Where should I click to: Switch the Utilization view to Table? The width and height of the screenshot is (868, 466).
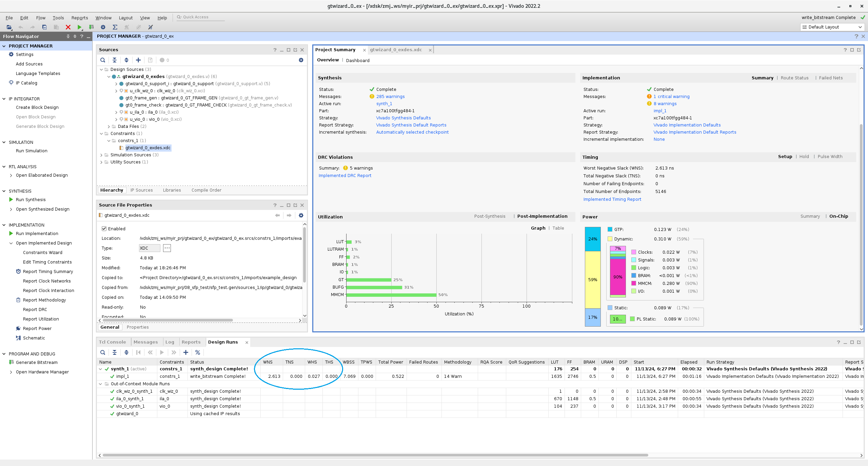(x=558, y=228)
